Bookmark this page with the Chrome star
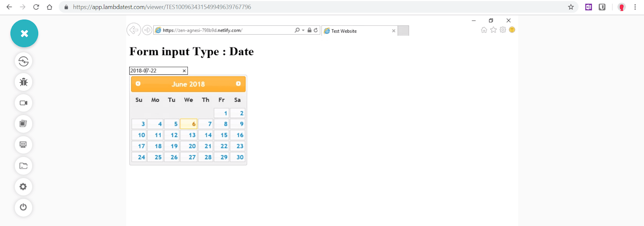The image size is (644, 226). [x=571, y=7]
